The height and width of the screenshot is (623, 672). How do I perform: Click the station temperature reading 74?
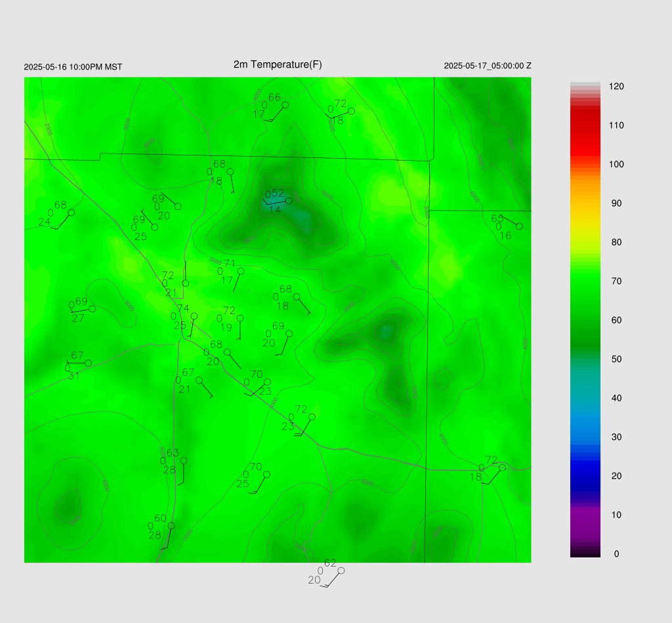click(183, 308)
